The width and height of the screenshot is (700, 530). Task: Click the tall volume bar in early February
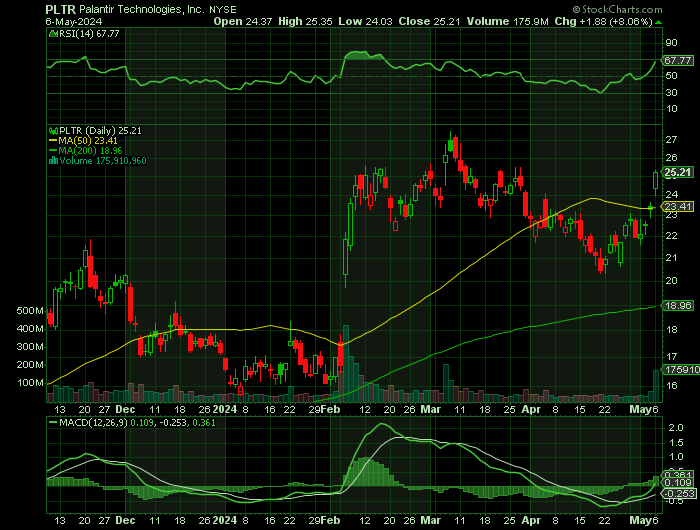tap(346, 363)
